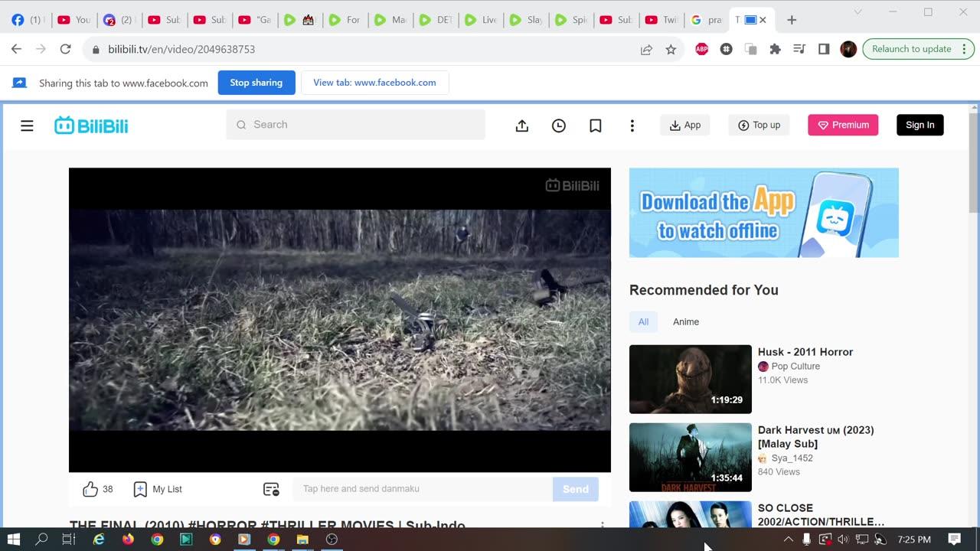Viewport: 980px width, 551px height.
Task: Open Task View on taskbar
Action: tap(69, 540)
